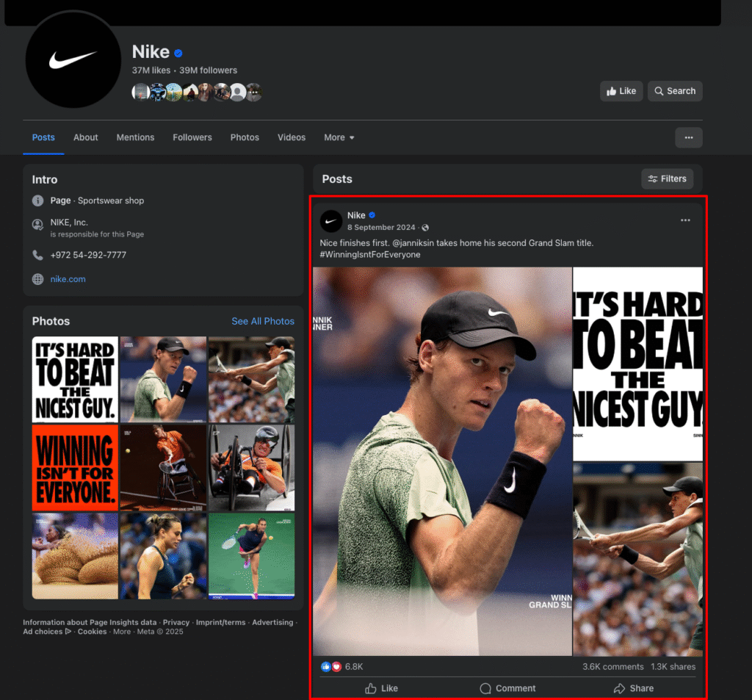The width and height of the screenshot is (752, 700).
Task: Click See All Photos link
Action: [263, 322]
